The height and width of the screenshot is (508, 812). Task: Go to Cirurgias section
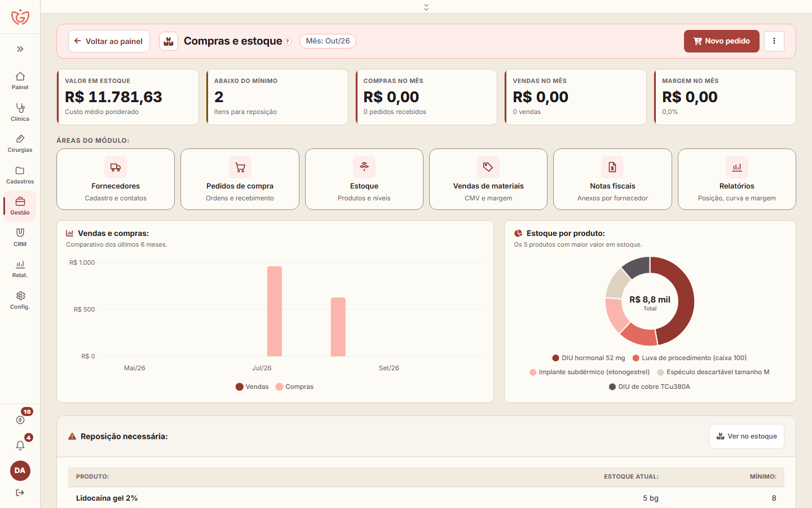tap(20, 143)
